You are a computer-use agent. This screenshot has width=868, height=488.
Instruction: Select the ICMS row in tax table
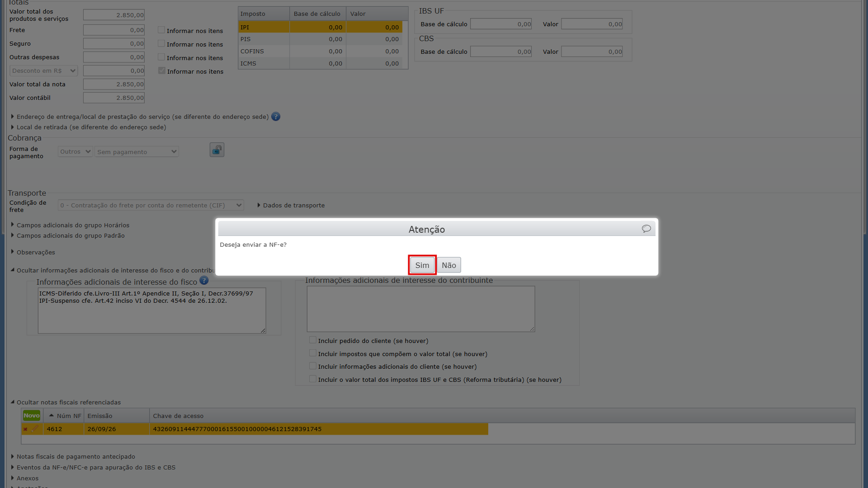pyautogui.click(x=320, y=64)
